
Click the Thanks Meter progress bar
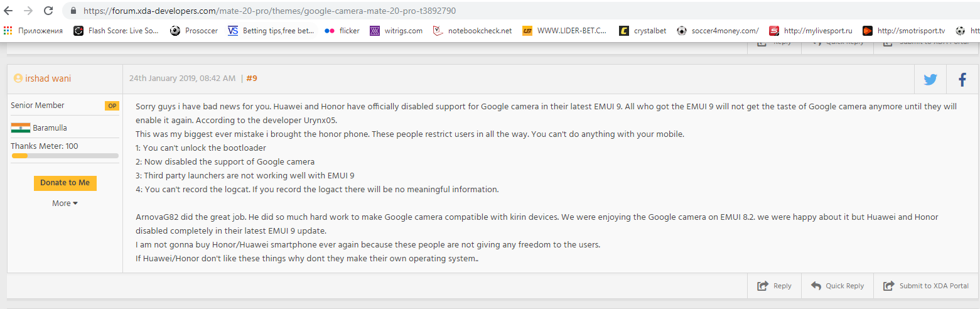65,155
